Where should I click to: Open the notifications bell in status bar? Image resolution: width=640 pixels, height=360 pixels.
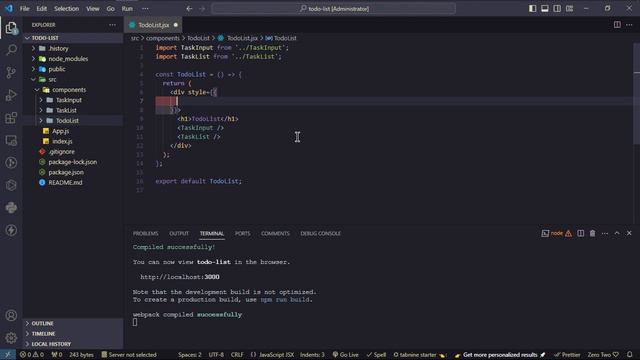(x=629, y=355)
